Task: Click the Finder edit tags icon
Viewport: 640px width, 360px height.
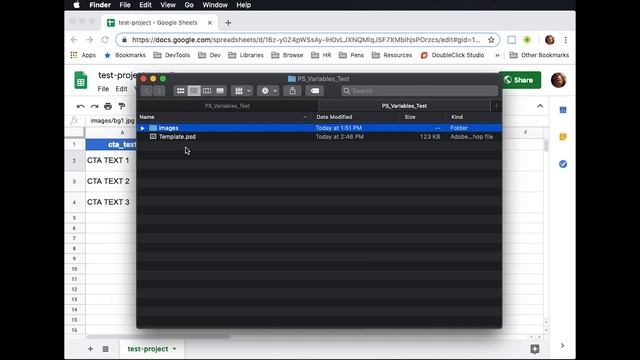Action: (x=315, y=91)
